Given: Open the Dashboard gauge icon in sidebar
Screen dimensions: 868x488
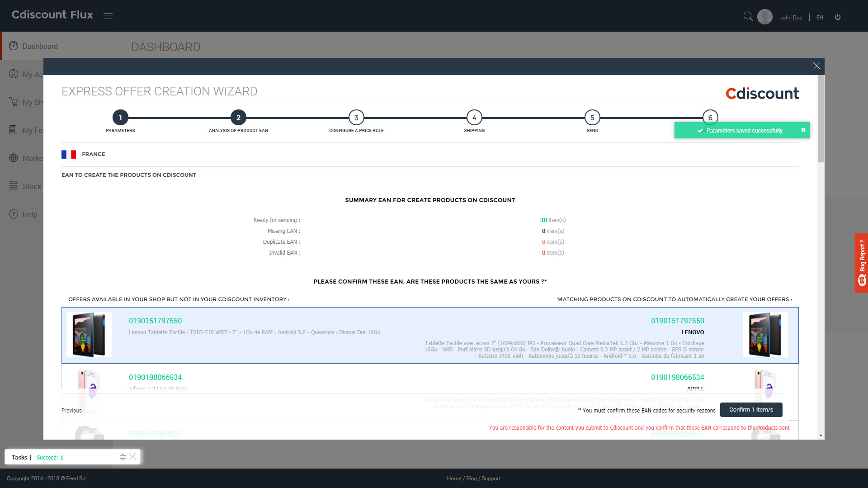Looking at the screenshot, I should point(14,46).
